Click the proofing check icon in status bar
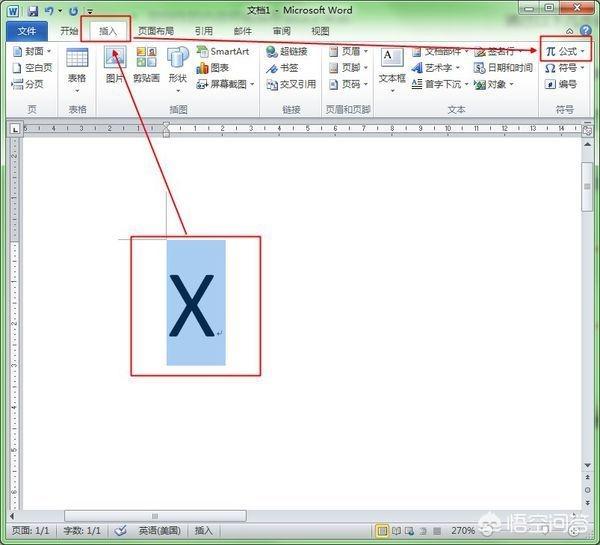The width and height of the screenshot is (600, 545). click(x=121, y=530)
